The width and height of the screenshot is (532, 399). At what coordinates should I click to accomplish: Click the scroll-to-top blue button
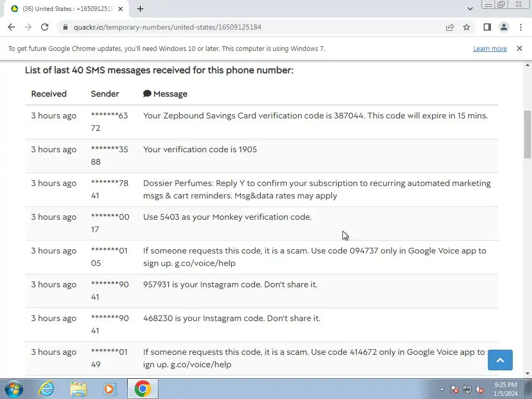click(500, 360)
